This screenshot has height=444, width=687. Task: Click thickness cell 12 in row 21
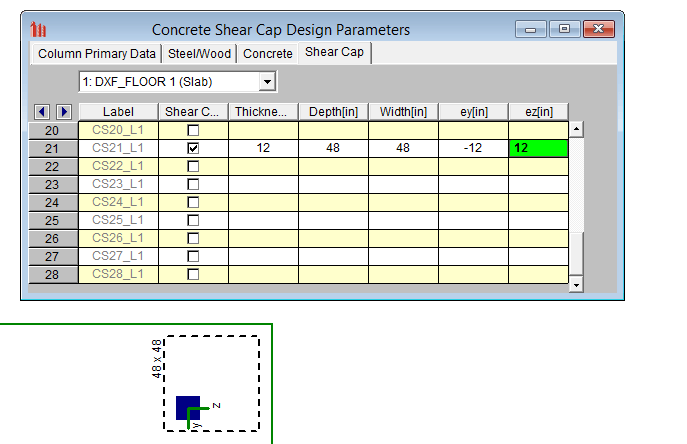[x=263, y=148]
